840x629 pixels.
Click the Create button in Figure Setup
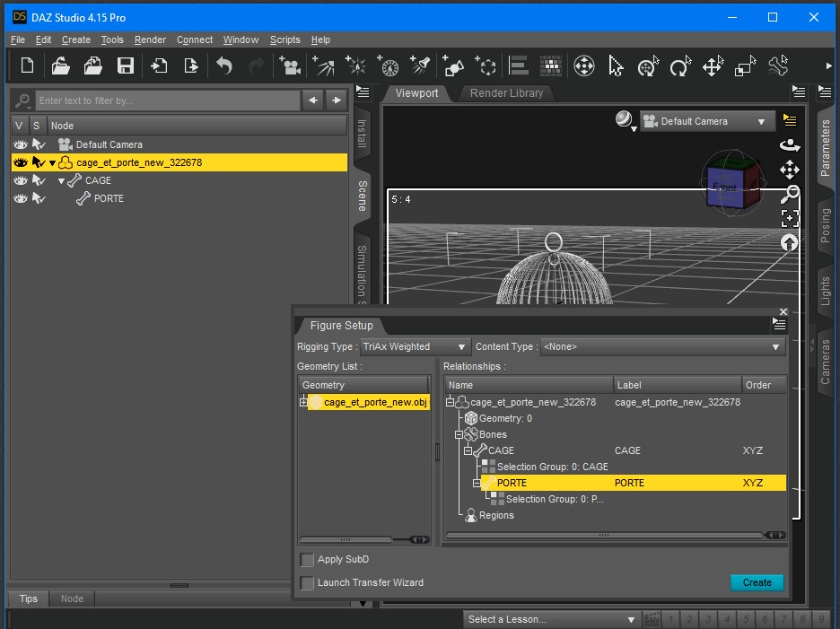757,582
